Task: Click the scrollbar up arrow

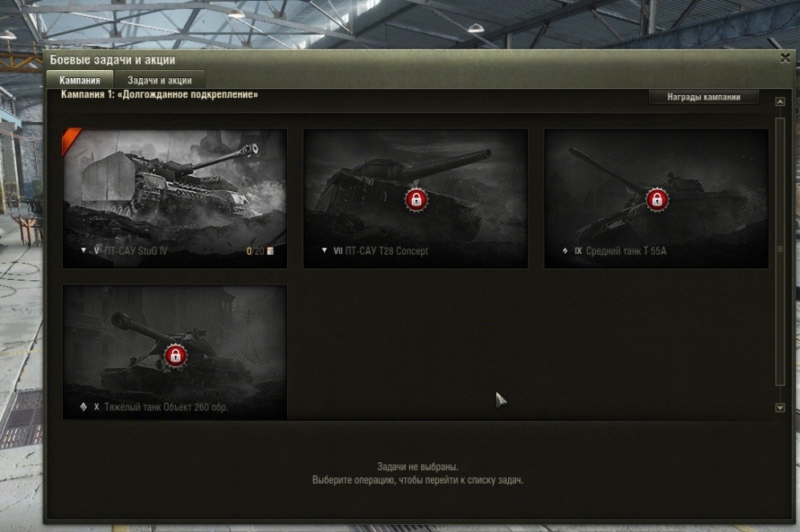Action: 780,101
